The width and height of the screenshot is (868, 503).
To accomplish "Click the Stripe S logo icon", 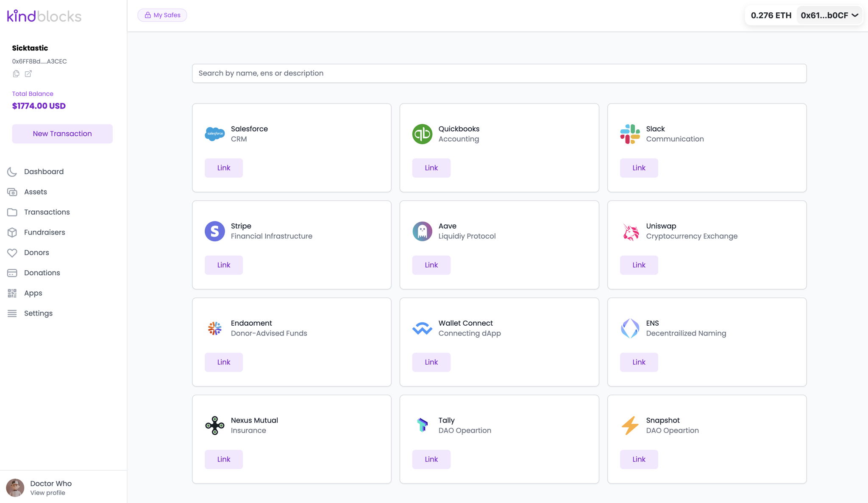I will (x=215, y=231).
